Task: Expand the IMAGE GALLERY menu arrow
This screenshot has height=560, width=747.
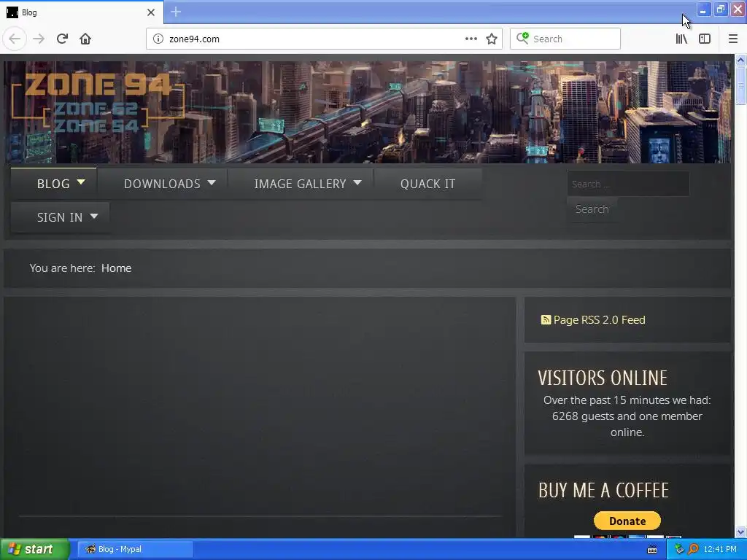Action: 357,182
